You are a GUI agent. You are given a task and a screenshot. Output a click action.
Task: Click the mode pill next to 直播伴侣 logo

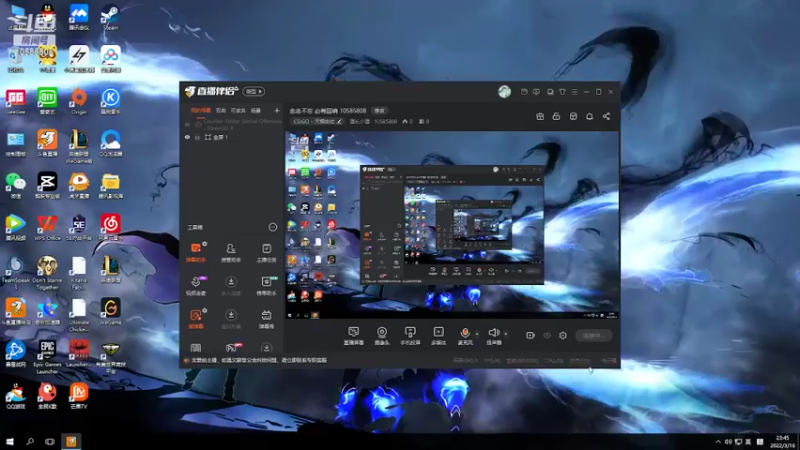point(254,91)
